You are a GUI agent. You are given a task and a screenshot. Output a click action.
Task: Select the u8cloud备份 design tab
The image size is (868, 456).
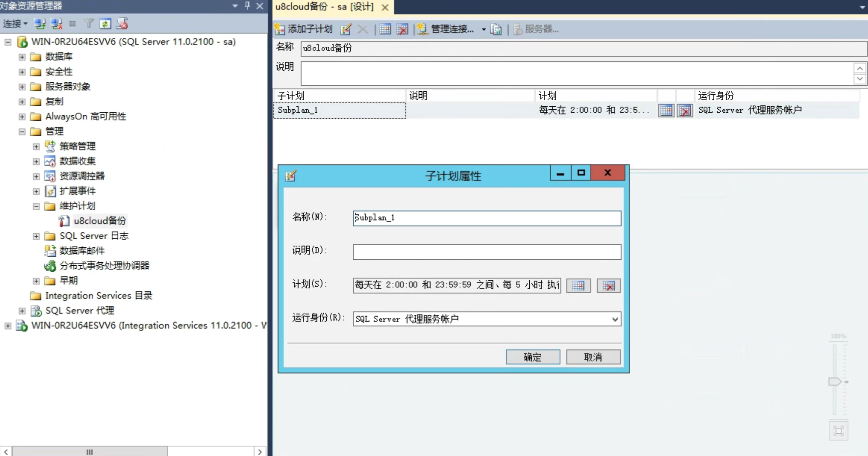[325, 7]
